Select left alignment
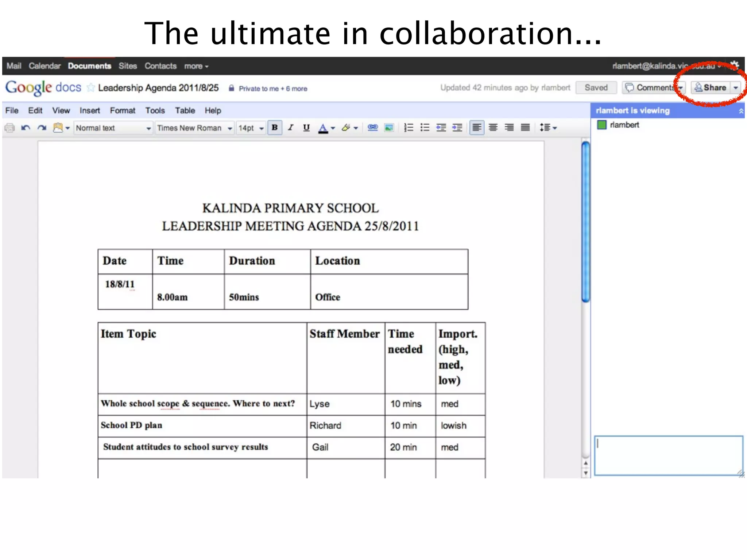 click(477, 128)
